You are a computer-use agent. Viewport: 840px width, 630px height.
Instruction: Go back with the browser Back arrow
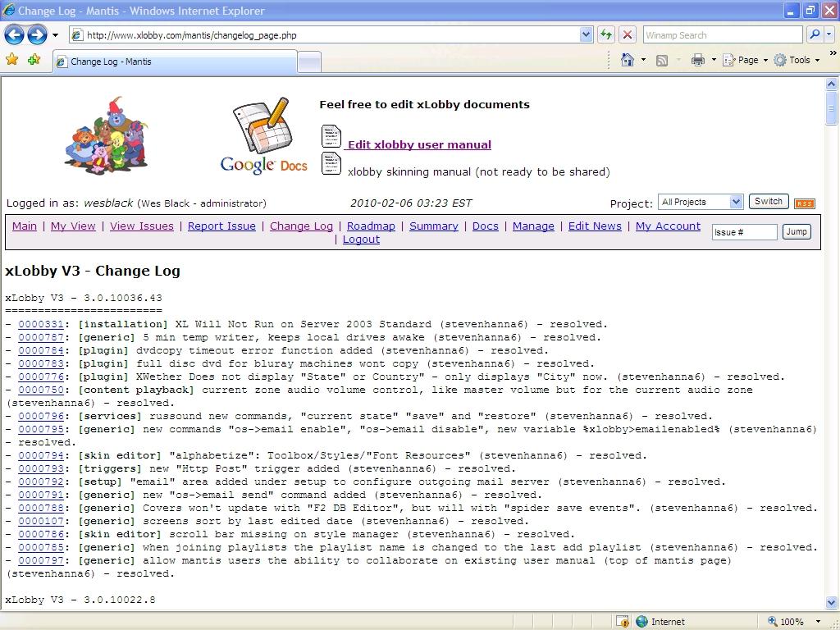tap(15, 35)
